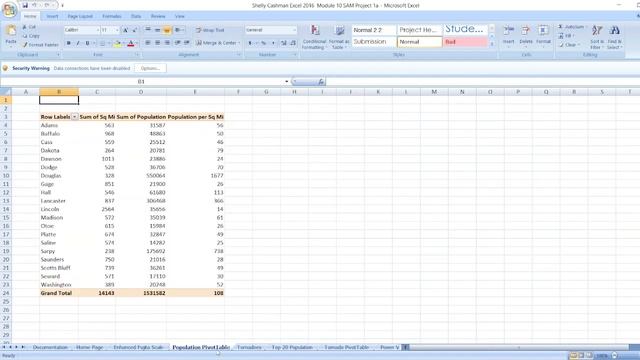Middle align the cell contents
Viewport: 640px width, 360px height.
tap(157, 30)
